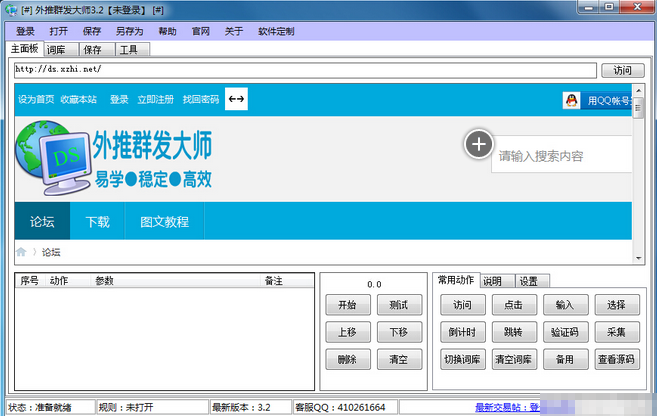
Task: Click the 开始 button
Action: [x=347, y=305]
